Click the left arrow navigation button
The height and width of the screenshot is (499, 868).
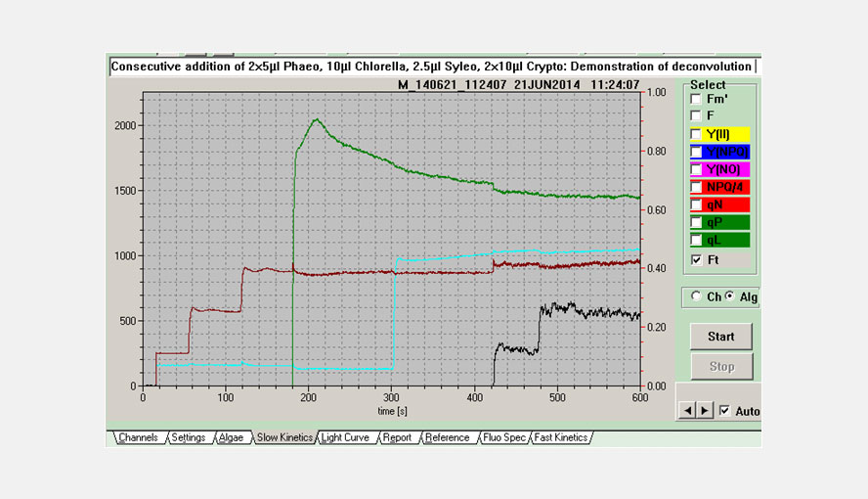687,410
